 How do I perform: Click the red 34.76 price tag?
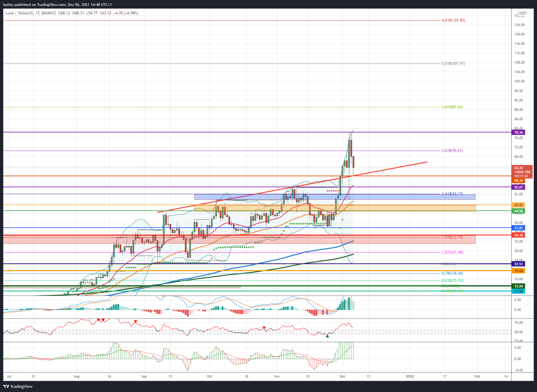[519, 235]
